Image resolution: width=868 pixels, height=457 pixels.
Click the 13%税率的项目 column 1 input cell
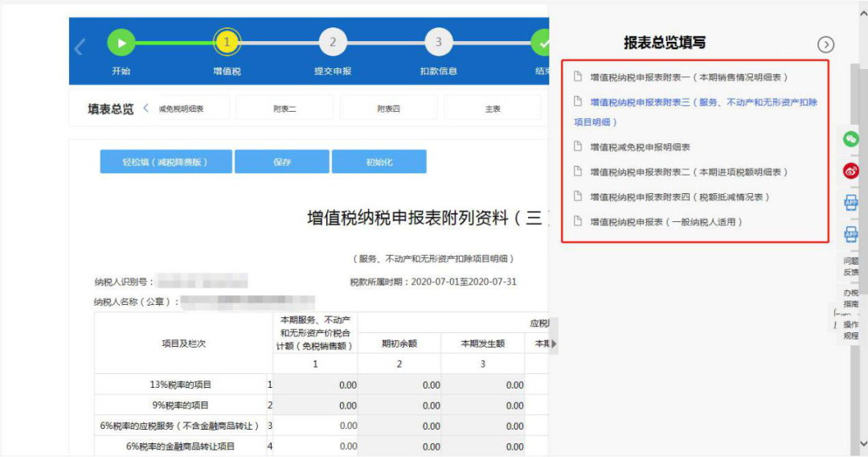point(316,385)
